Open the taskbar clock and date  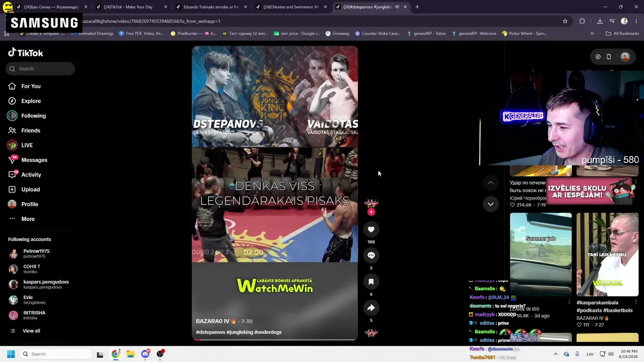click(x=627, y=354)
